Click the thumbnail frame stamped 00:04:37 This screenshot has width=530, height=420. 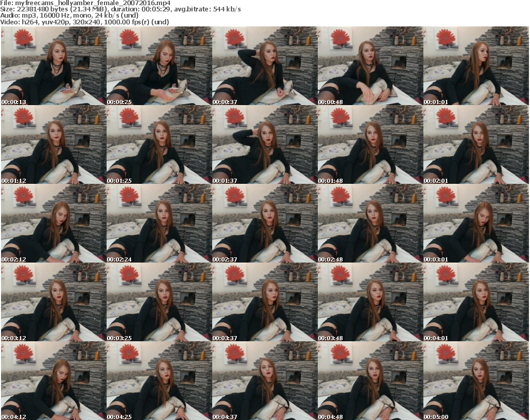click(264, 381)
